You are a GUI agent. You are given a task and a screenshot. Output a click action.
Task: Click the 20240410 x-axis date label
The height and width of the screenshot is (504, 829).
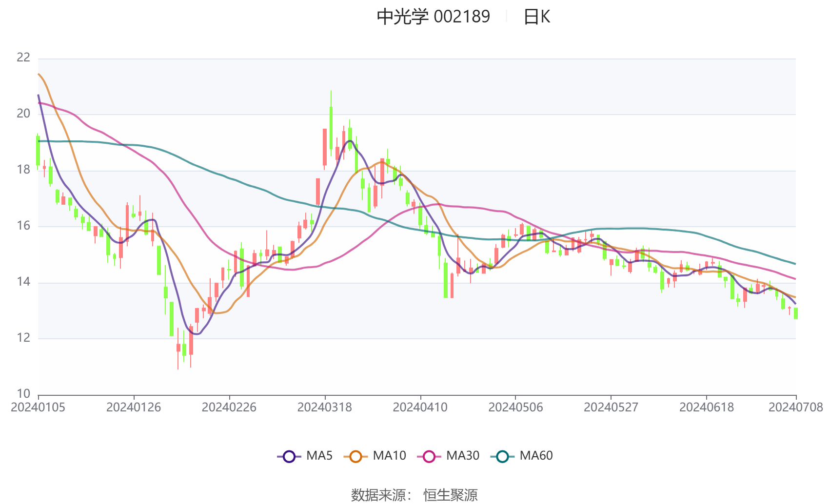click(x=420, y=407)
